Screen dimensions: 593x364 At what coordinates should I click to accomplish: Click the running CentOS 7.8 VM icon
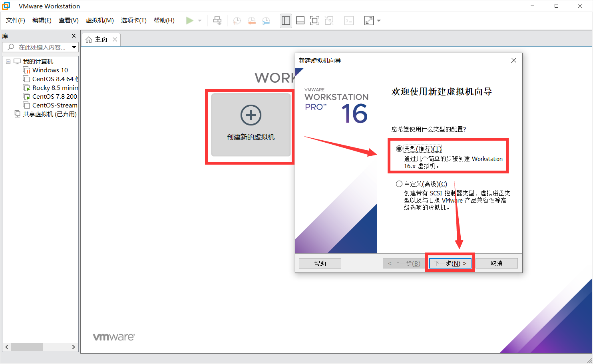coord(27,97)
